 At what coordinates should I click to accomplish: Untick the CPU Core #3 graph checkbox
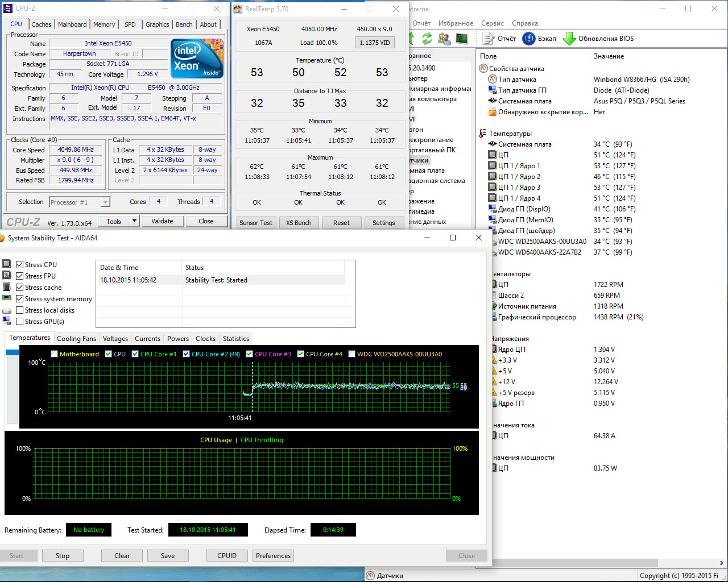[250, 354]
